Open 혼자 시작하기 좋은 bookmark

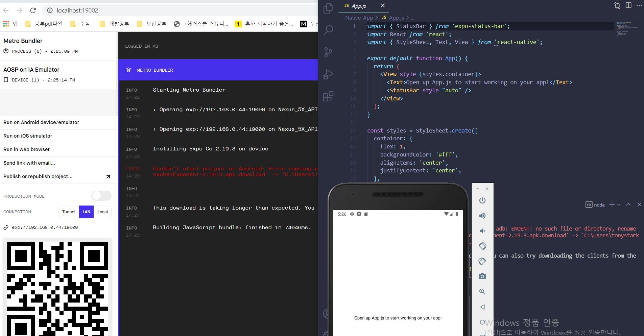point(264,24)
